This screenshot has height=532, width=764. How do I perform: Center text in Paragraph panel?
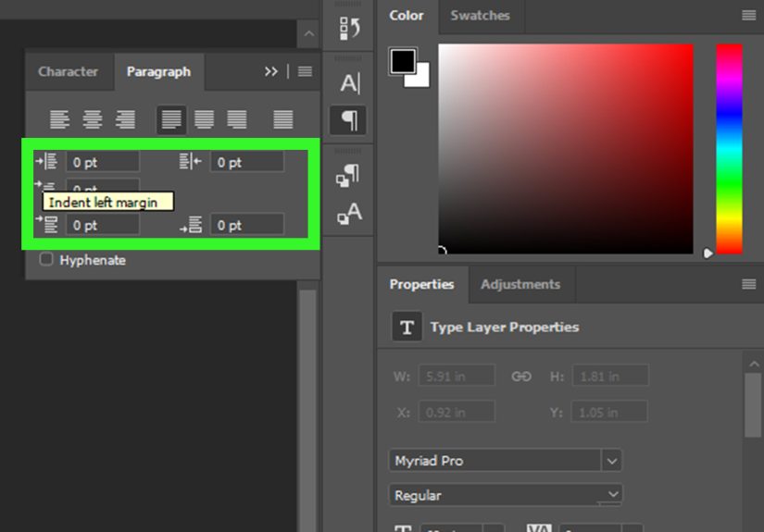pyautogui.click(x=92, y=119)
